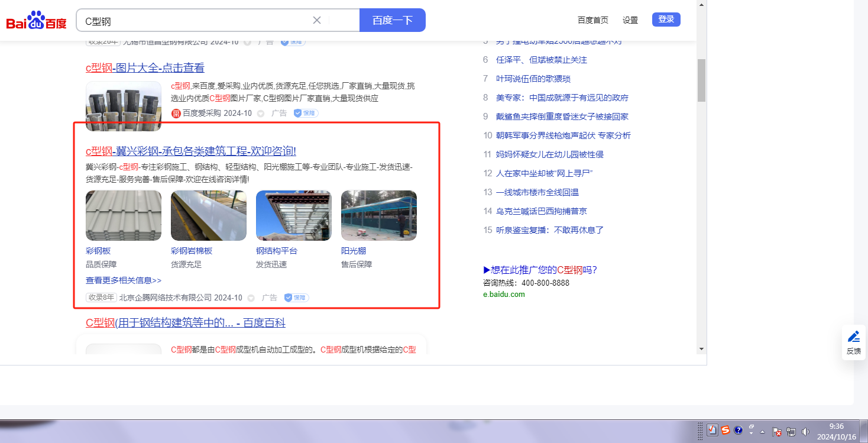Click the 保障 badge beside 北京企腾网络技术有限公司
868x443 pixels.
tap(296, 298)
